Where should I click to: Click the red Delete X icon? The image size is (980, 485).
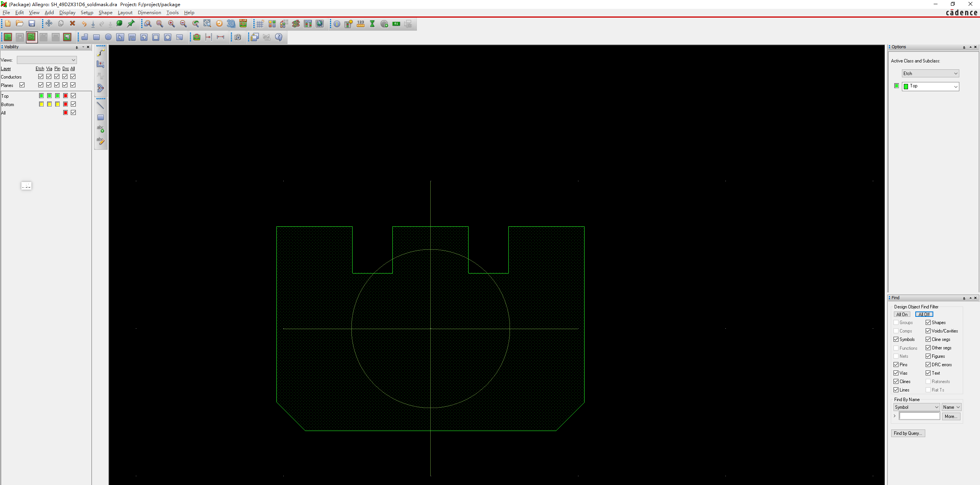[x=72, y=24]
